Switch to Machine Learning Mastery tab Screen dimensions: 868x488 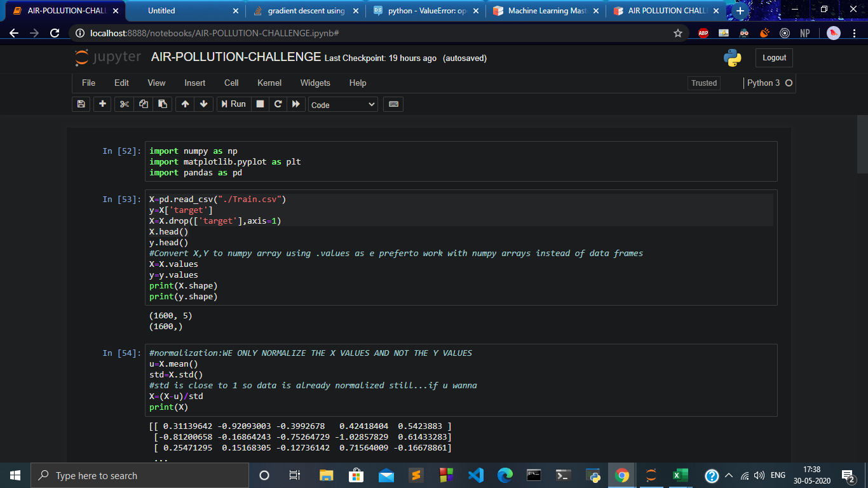545,11
